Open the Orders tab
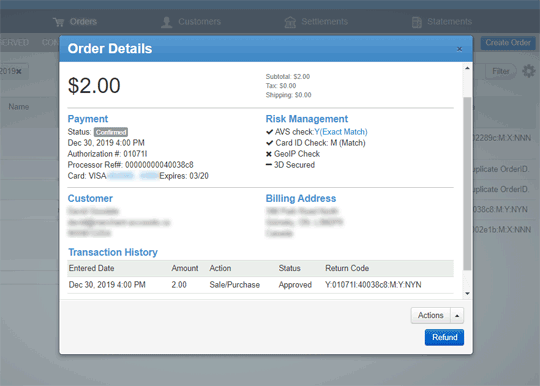The image size is (540, 386). tap(75, 22)
